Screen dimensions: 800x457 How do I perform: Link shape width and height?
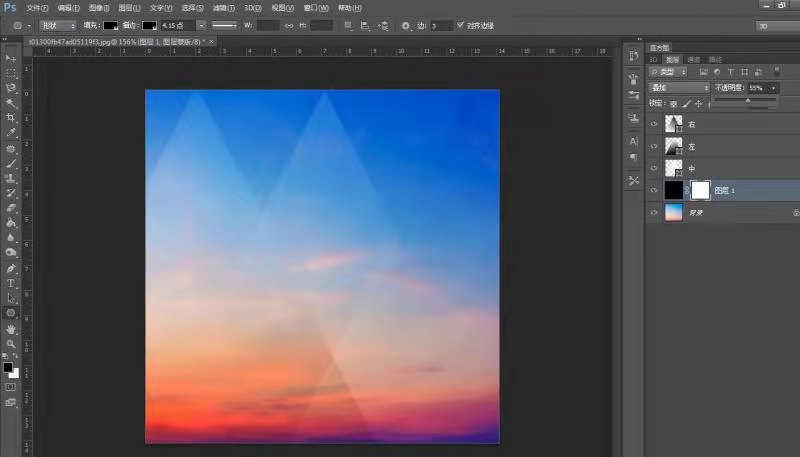289,26
